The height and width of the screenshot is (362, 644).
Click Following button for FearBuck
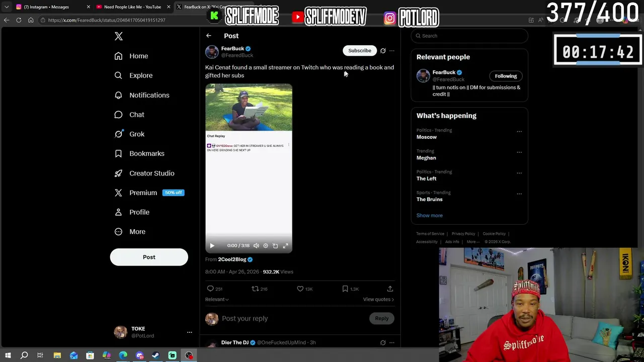click(506, 76)
